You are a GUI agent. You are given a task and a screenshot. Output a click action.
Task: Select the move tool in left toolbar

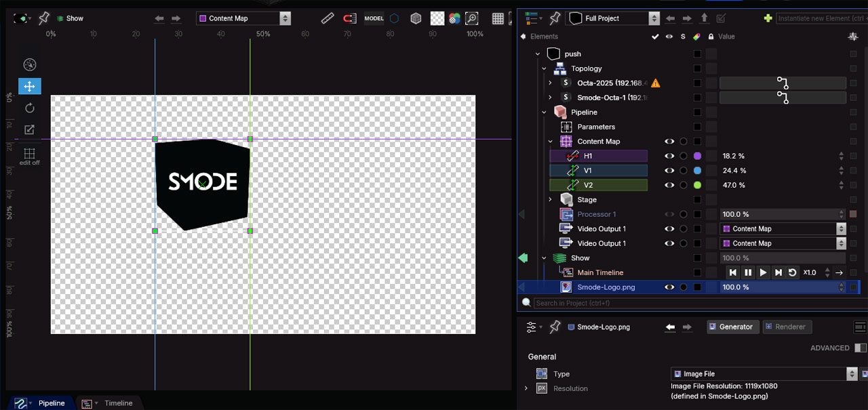click(29, 86)
